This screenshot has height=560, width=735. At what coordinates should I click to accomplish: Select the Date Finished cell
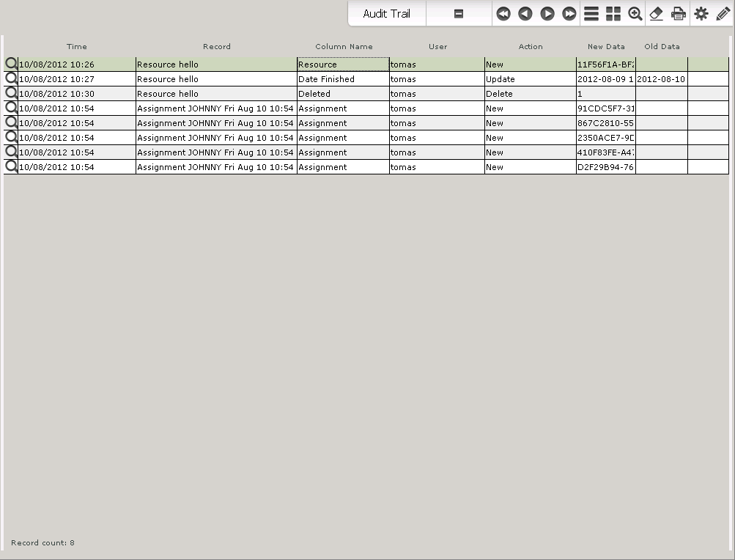click(343, 79)
